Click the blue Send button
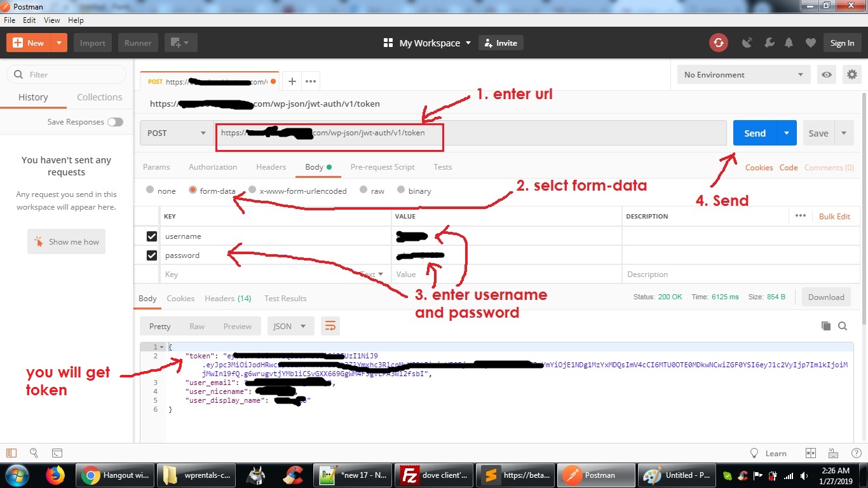Viewport: 868px width, 488px height. point(755,133)
